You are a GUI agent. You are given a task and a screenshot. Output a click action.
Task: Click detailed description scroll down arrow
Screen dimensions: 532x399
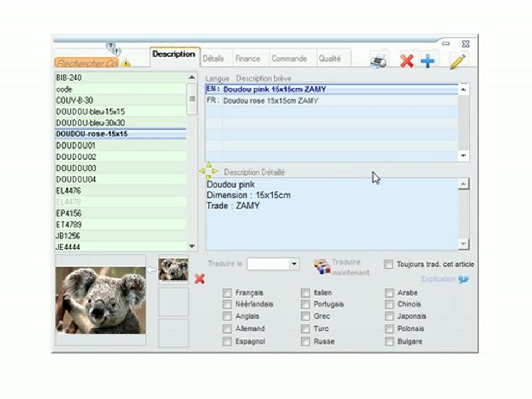click(x=463, y=244)
